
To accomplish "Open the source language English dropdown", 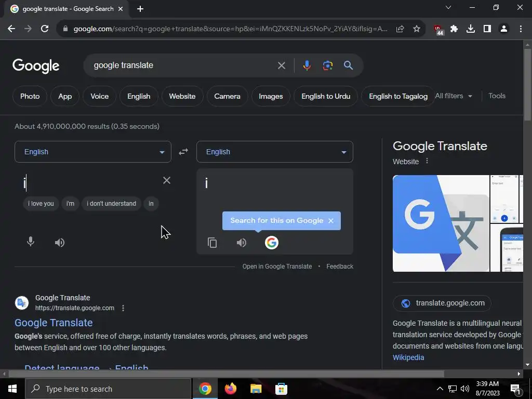I will tap(93, 152).
